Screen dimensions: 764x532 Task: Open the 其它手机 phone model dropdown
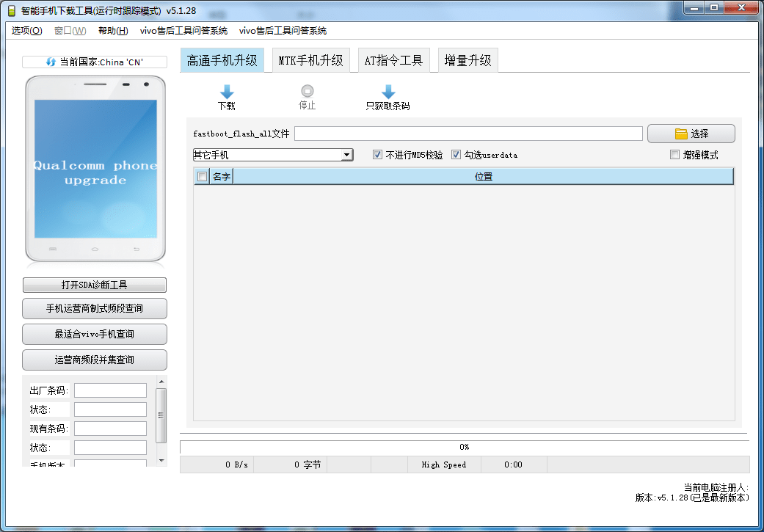[346, 155]
